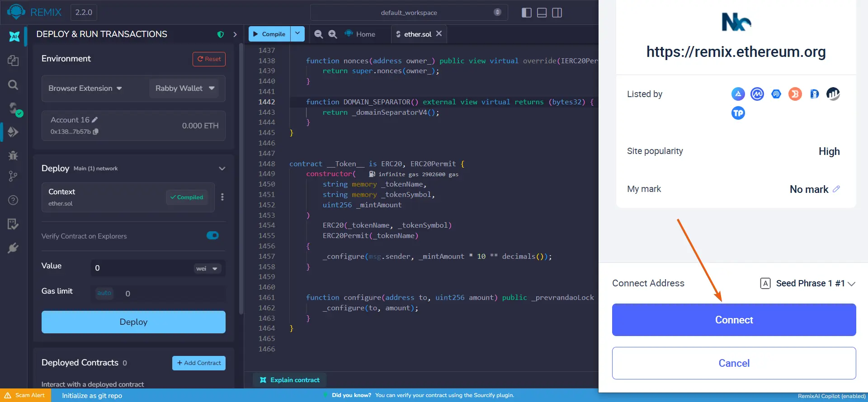Open the default_workspace selector
868x402 pixels.
click(409, 13)
